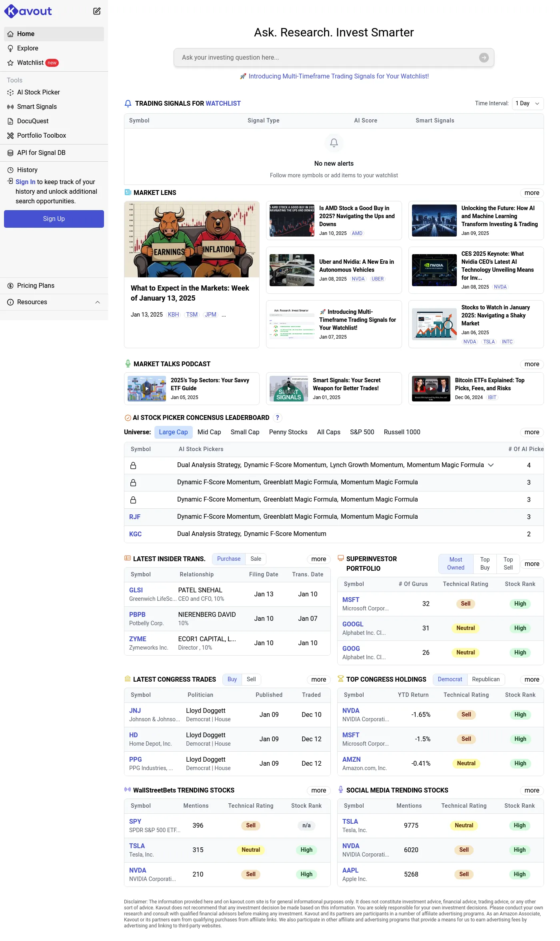
Task: Open the Time Interval 1 Day dropdown
Action: coord(528,104)
